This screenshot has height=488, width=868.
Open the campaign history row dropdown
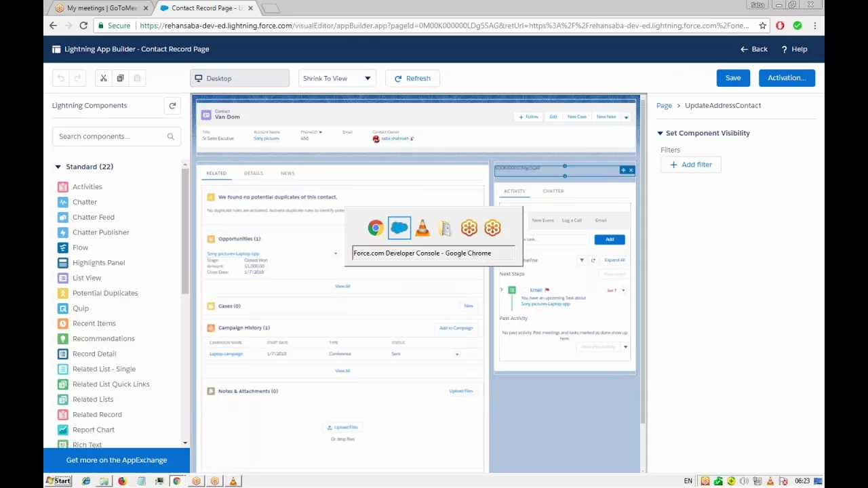coord(456,354)
